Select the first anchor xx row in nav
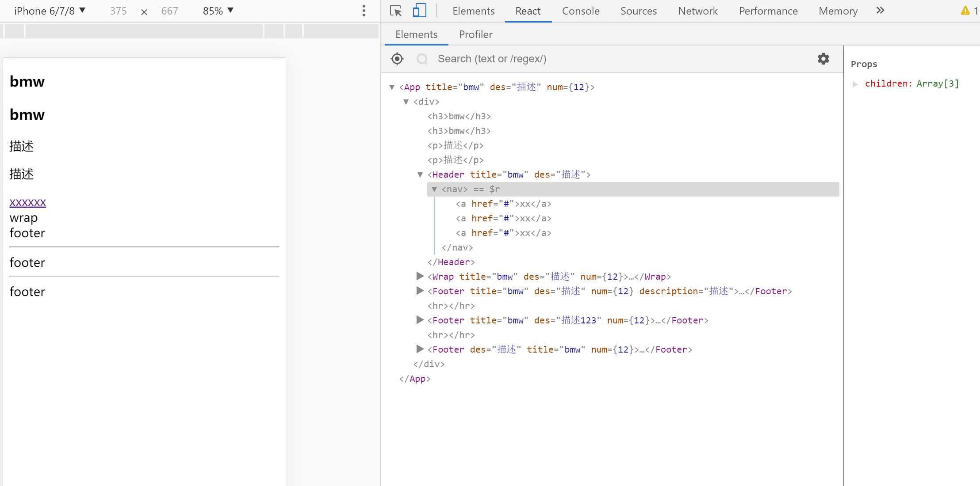 tap(503, 204)
